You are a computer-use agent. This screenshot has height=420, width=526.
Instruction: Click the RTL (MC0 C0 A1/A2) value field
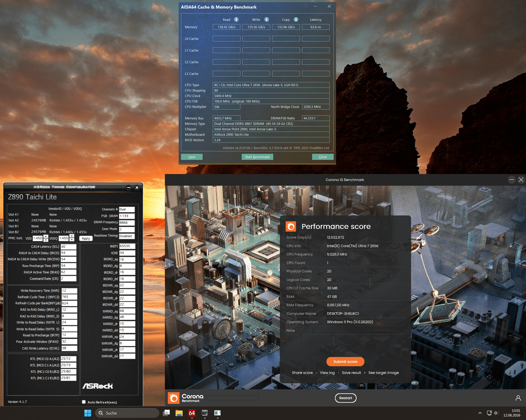(69, 359)
